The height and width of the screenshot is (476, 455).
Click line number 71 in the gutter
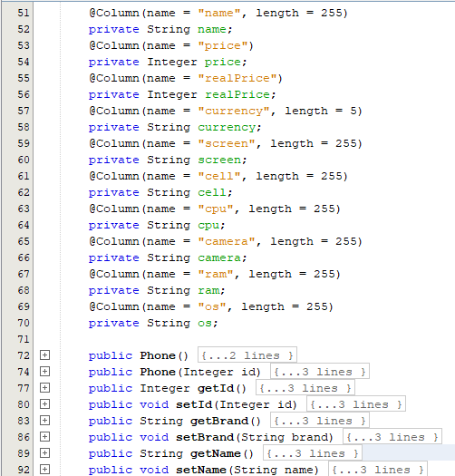click(x=24, y=339)
